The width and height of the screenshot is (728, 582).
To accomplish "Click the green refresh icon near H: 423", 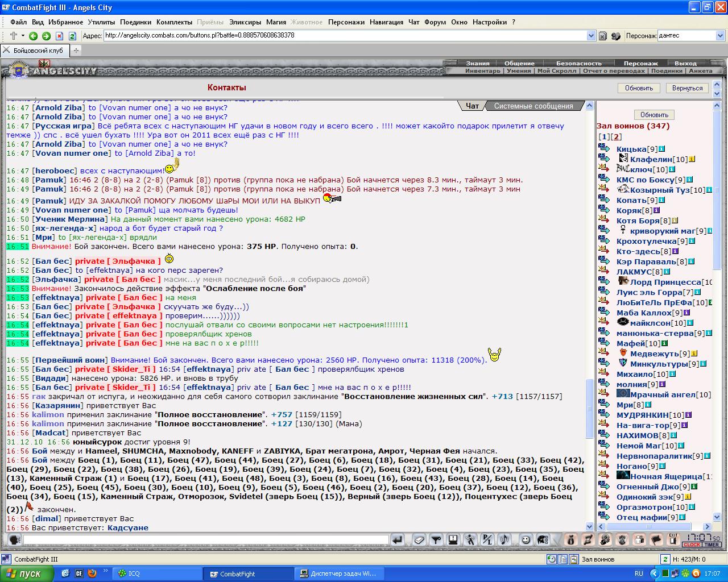I will pos(665,559).
